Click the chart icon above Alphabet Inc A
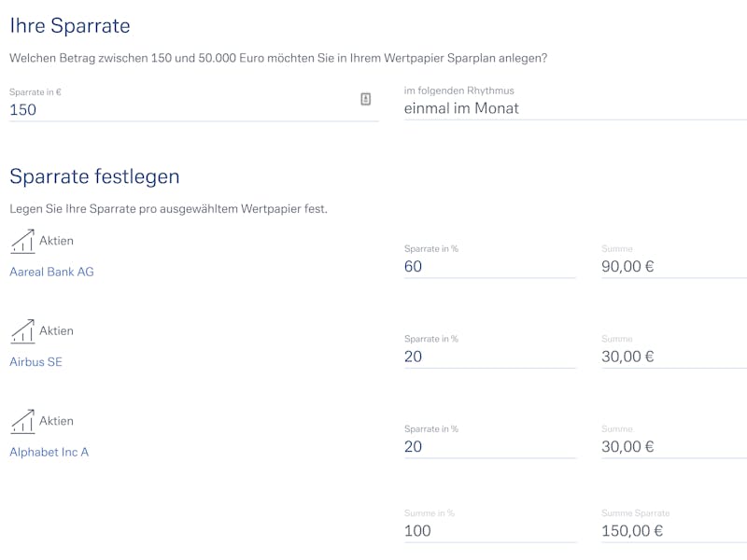The height and width of the screenshot is (560, 747). [x=22, y=422]
